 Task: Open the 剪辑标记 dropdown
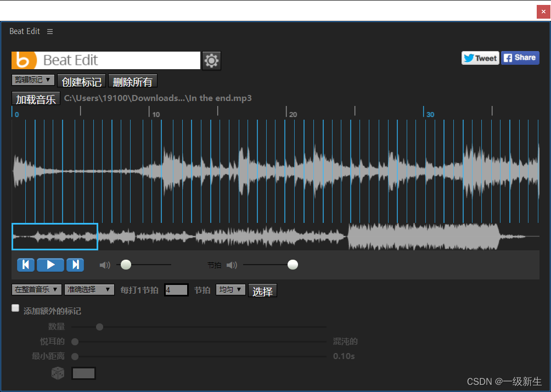(33, 80)
